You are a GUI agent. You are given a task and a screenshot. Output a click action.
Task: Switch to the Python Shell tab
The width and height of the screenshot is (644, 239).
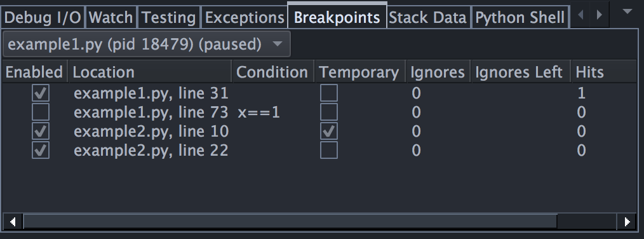520,18
